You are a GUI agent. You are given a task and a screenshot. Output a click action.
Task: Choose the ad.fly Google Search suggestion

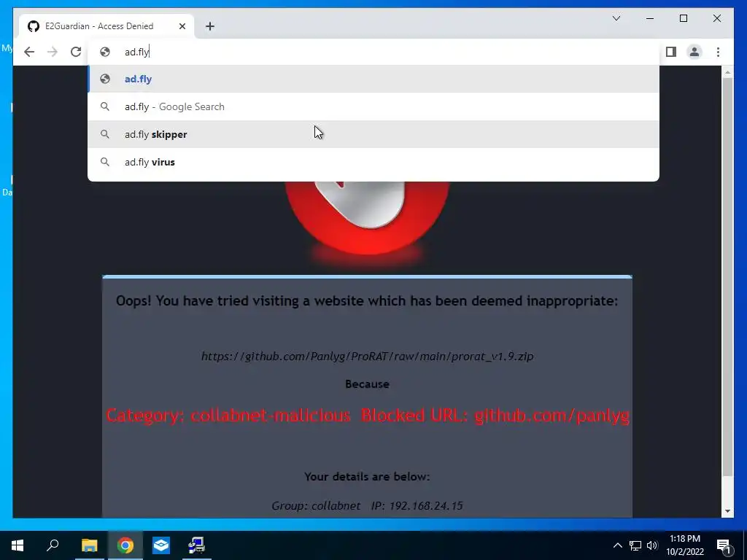[x=373, y=106]
